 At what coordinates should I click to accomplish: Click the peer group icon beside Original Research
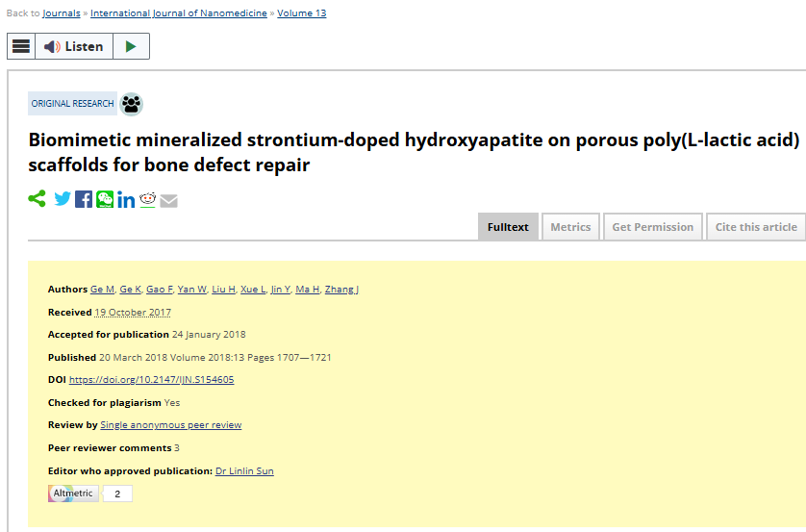tap(131, 104)
